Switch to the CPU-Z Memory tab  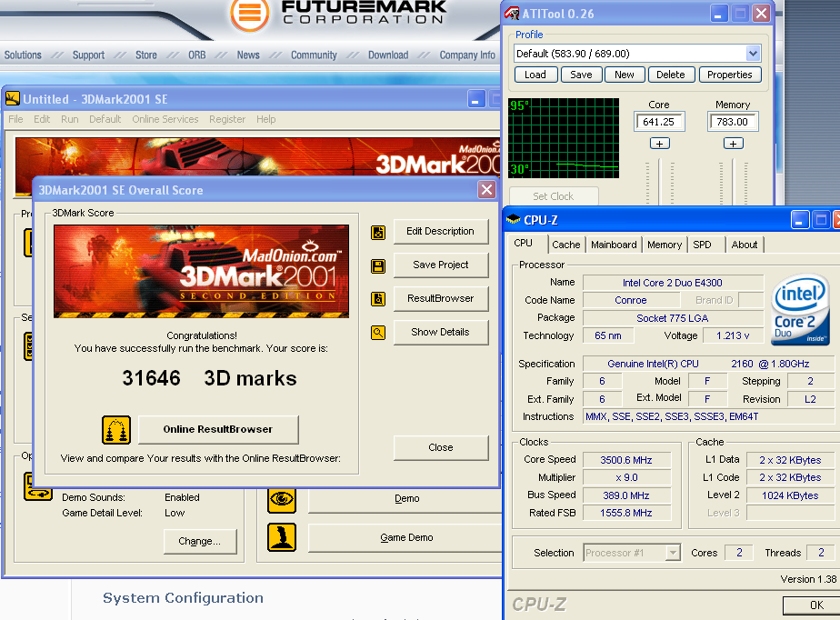[665, 245]
